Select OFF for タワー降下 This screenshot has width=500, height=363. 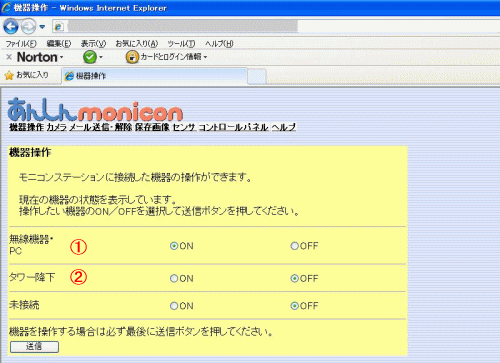295,278
